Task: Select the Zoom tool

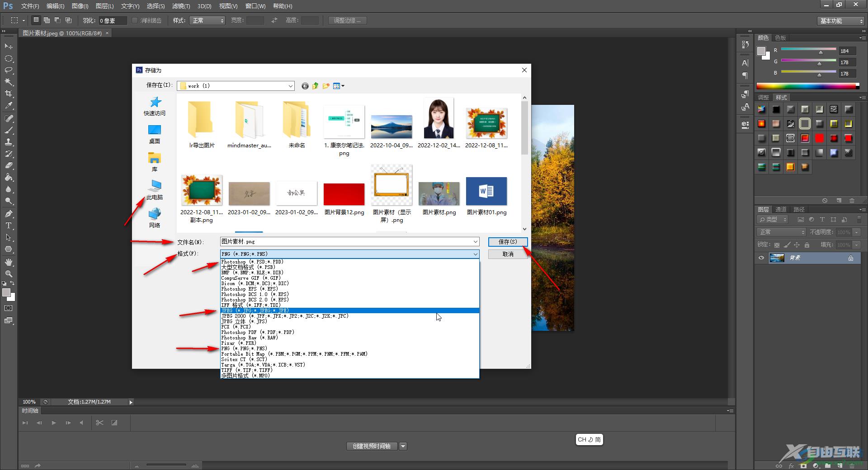Action: [9, 274]
